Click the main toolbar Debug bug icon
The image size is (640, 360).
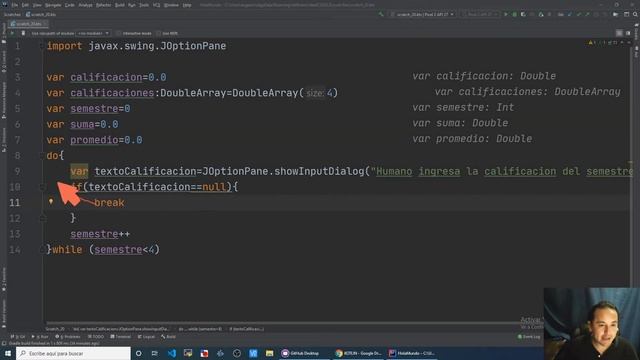514,14
